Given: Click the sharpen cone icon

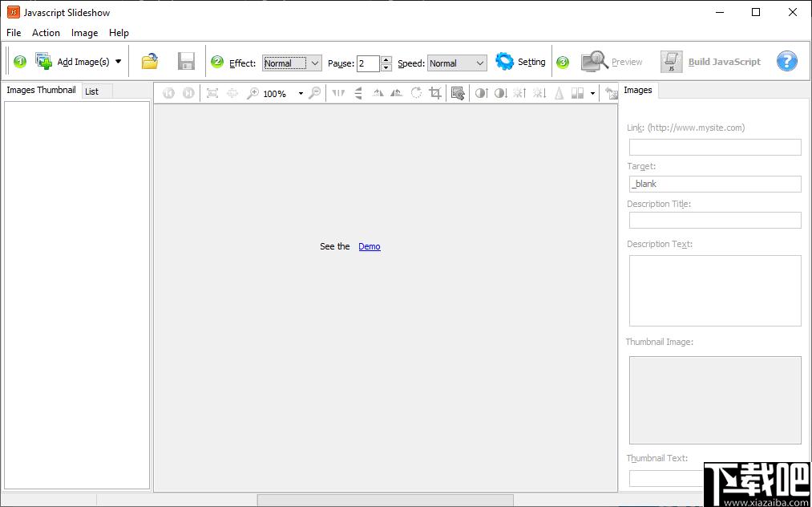Looking at the screenshot, I should pyautogui.click(x=559, y=93).
